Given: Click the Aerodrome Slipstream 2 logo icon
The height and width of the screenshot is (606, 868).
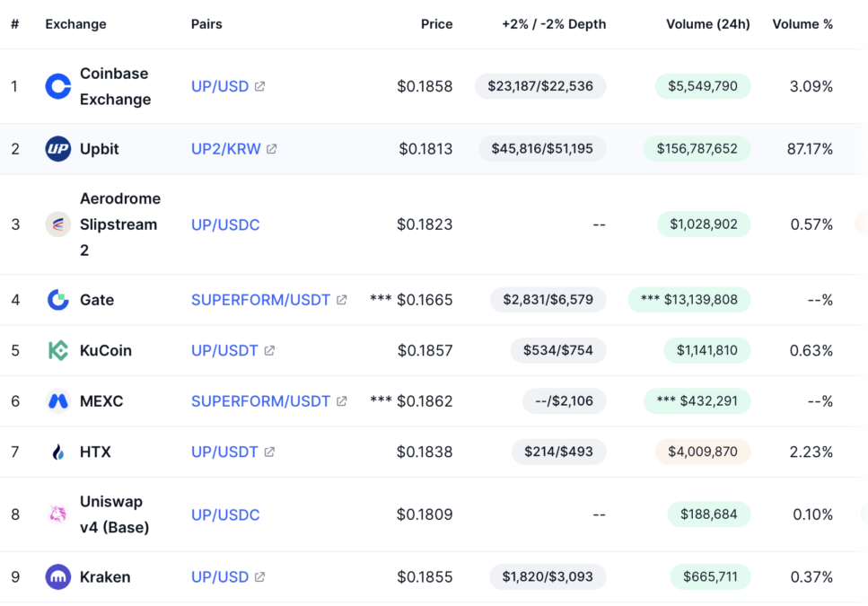Looking at the screenshot, I should 58,224.
